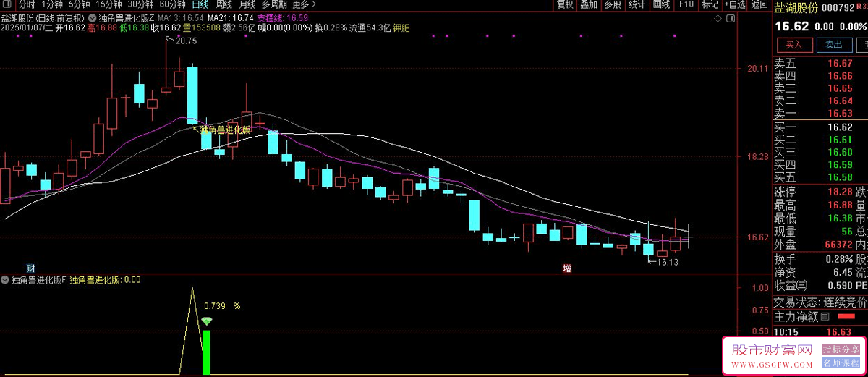This screenshot has height=377, width=868.
Task: Click MA21 value in indicator header
Action: (230, 17)
